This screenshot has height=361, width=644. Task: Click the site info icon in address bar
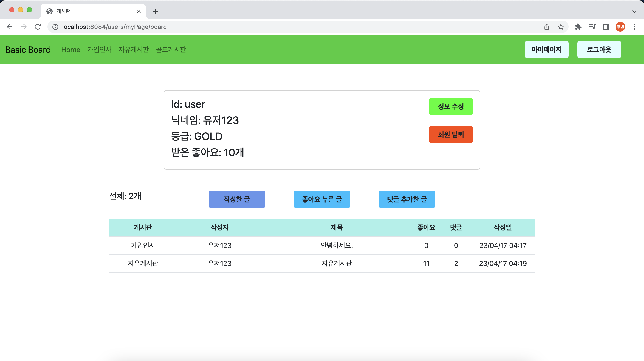tap(55, 27)
